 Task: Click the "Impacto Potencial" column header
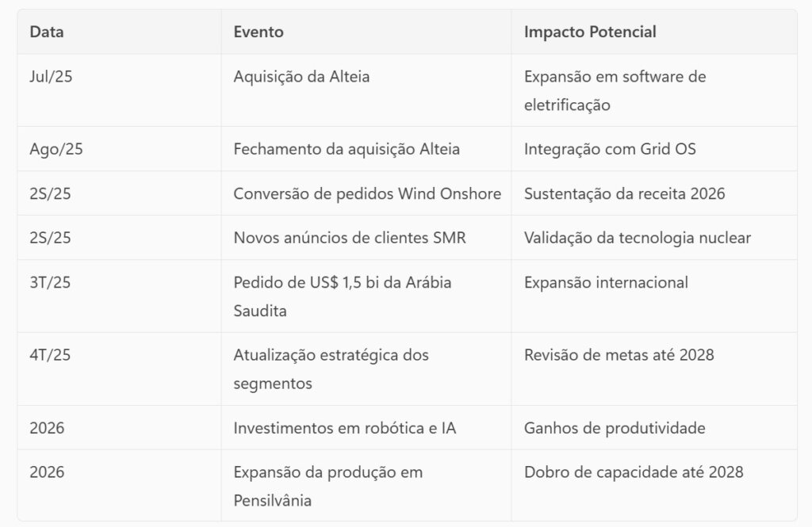[590, 32]
